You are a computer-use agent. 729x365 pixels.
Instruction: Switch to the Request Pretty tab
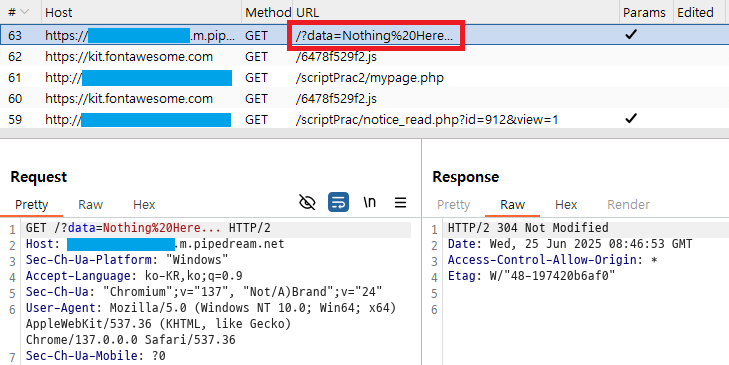coord(32,205)
